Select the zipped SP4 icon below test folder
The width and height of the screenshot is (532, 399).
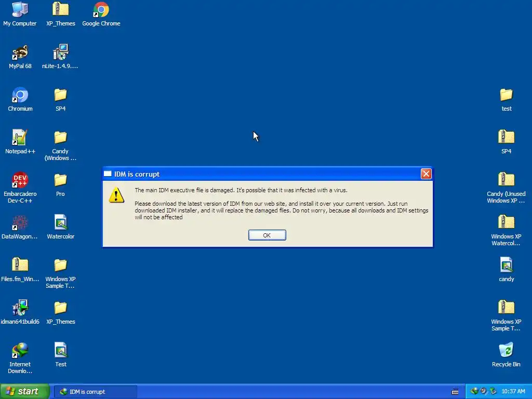506,142
